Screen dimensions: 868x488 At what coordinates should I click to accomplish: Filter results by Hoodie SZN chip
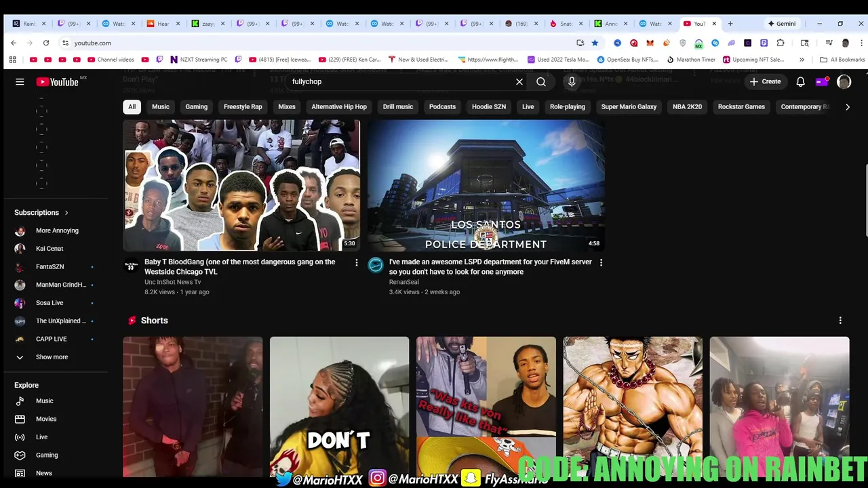tap(489, 106)
